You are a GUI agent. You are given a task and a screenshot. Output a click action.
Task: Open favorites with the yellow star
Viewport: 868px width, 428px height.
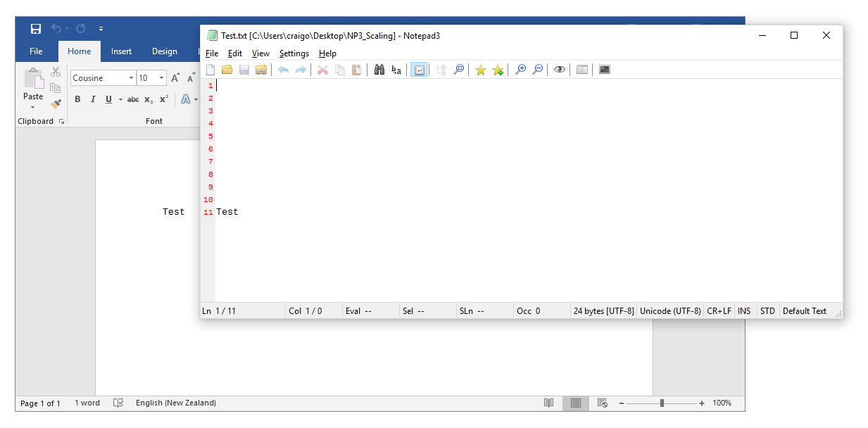pyautogui.click(x=481, y=70)
